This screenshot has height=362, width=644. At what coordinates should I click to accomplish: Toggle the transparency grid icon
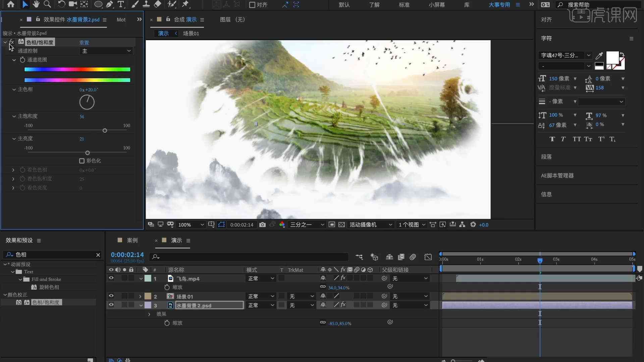point(341,225)
